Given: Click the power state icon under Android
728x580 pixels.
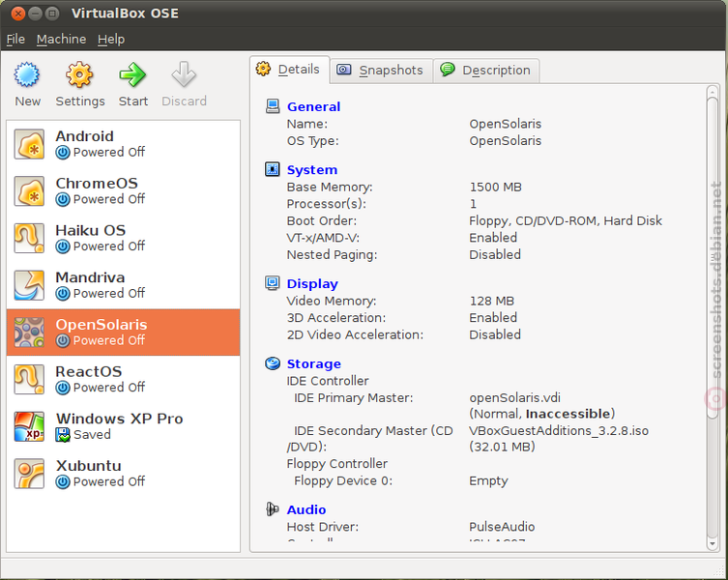Looking at the screenshot, I should (x=63, y=153).
